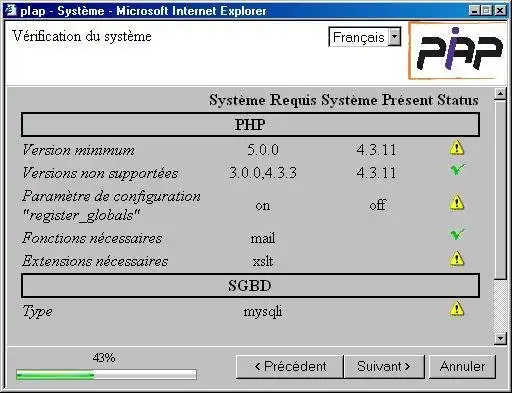Click the 'Vérification du système' heading
This screenshot has height=393, width=512.
click(x=82, y=36)
